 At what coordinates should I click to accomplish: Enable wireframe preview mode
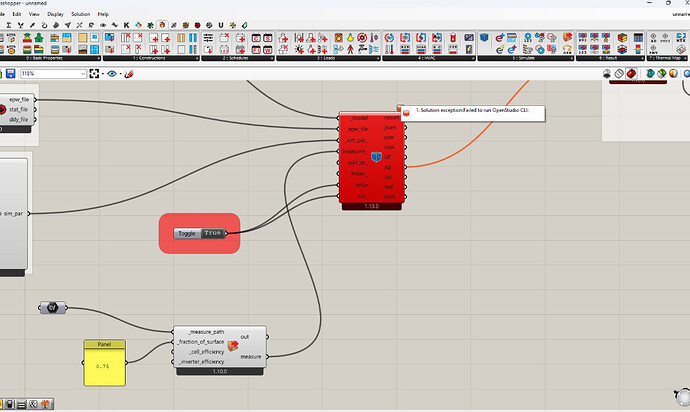tap(619, 74)
